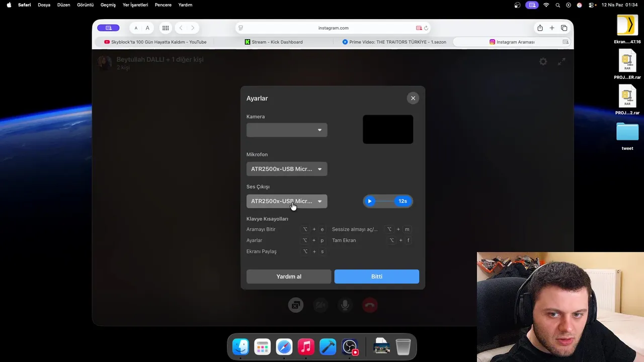Open the Safari start page grid icon

(165, 28)
